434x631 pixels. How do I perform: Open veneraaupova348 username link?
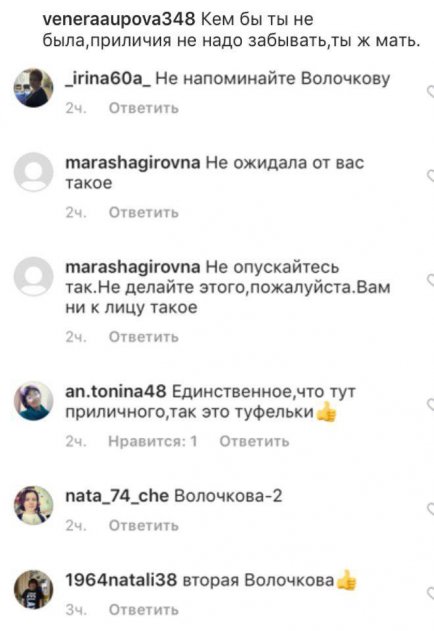tap(119, 19)
